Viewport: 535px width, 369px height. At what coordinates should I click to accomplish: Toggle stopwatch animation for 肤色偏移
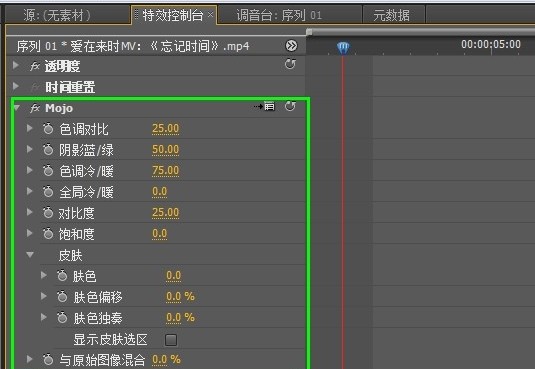coord(62,297)
